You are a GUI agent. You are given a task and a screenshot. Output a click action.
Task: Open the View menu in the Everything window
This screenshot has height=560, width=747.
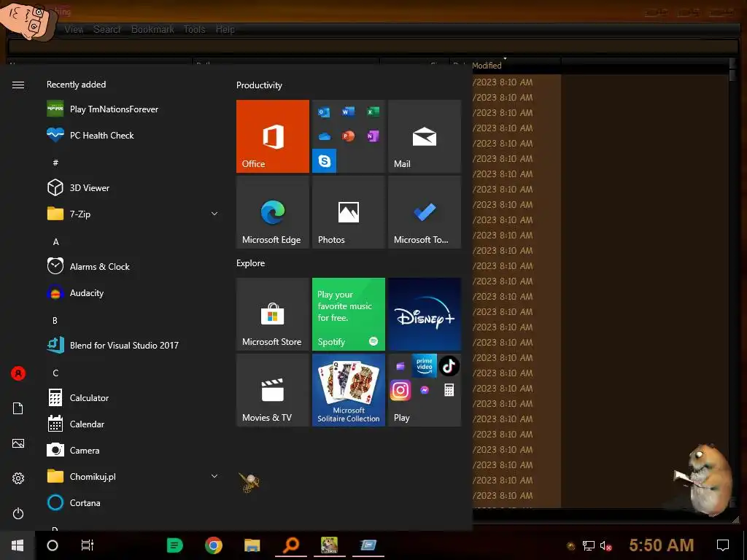[74, 29]
